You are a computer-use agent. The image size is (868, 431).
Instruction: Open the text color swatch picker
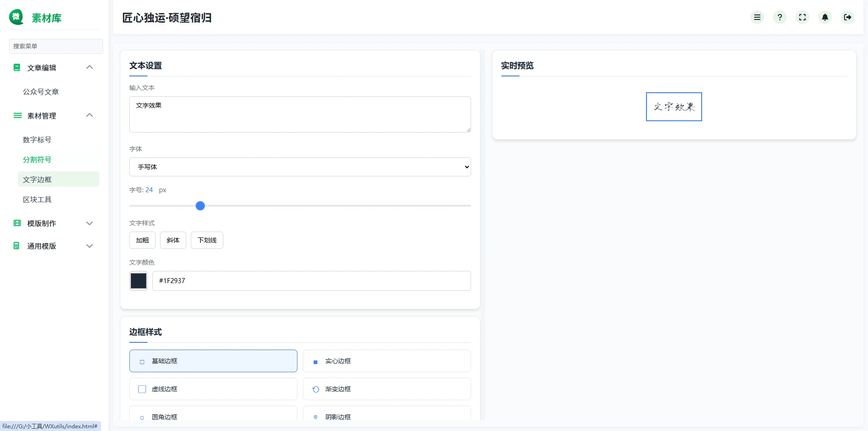point(138,281)
